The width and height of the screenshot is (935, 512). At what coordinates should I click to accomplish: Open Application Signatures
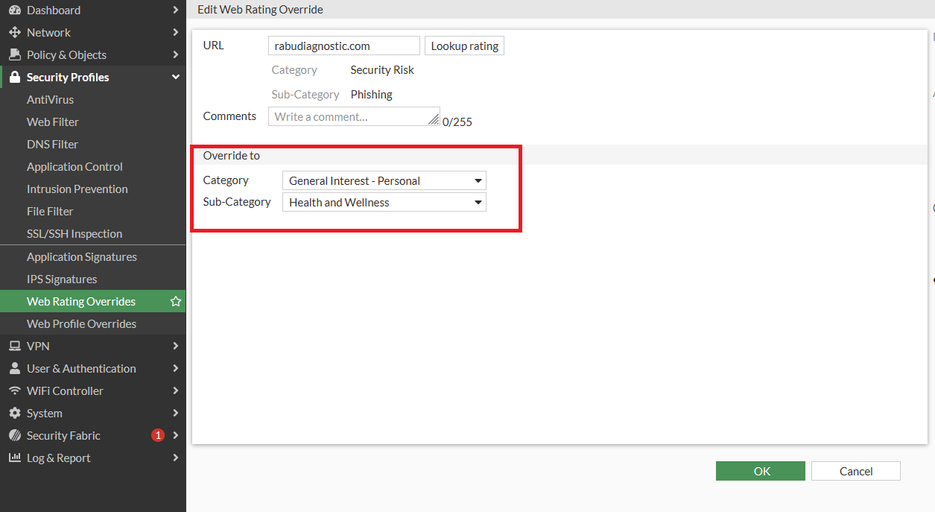[82, 257]
